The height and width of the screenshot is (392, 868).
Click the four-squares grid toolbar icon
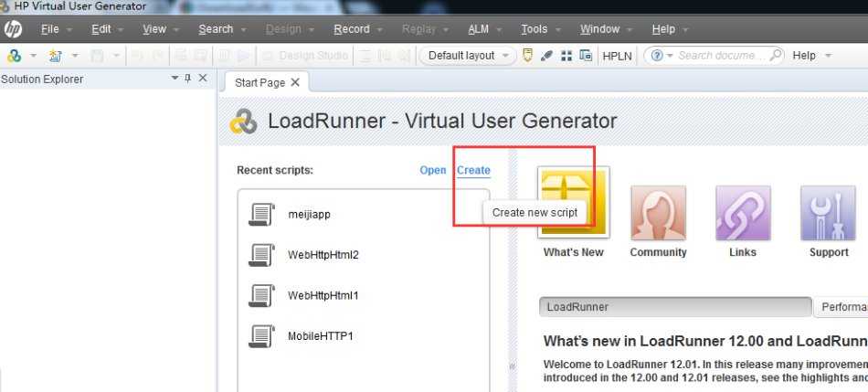coord(566,56)
